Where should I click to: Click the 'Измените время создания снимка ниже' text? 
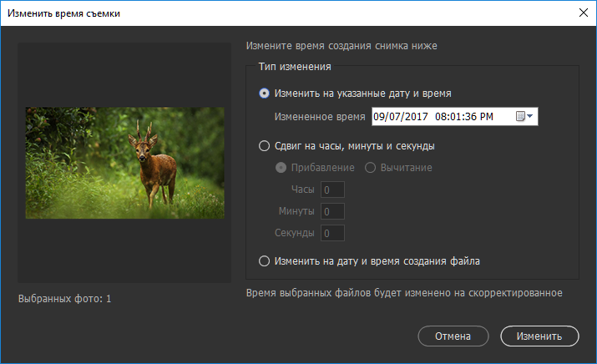click(342, 46)
